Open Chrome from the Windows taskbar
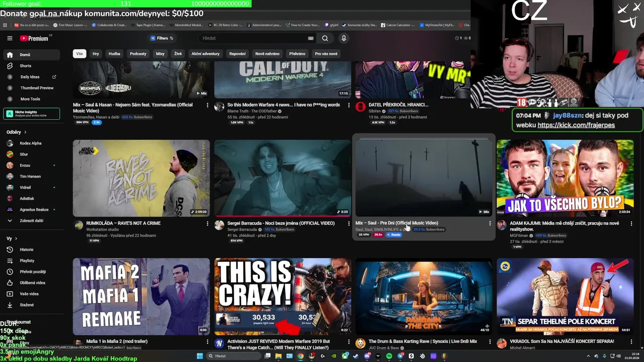The height and width of the screenshot is (362, 644). click(x=300, y=356)
